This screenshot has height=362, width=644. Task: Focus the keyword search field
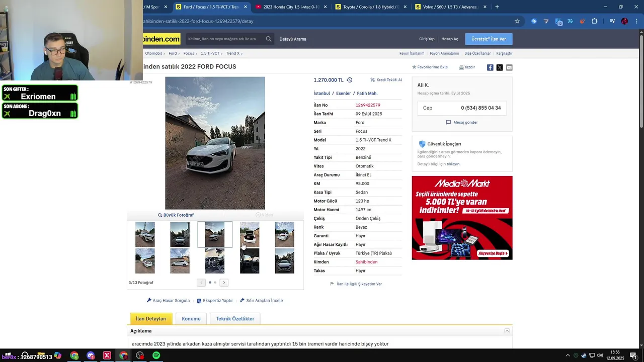224,39
